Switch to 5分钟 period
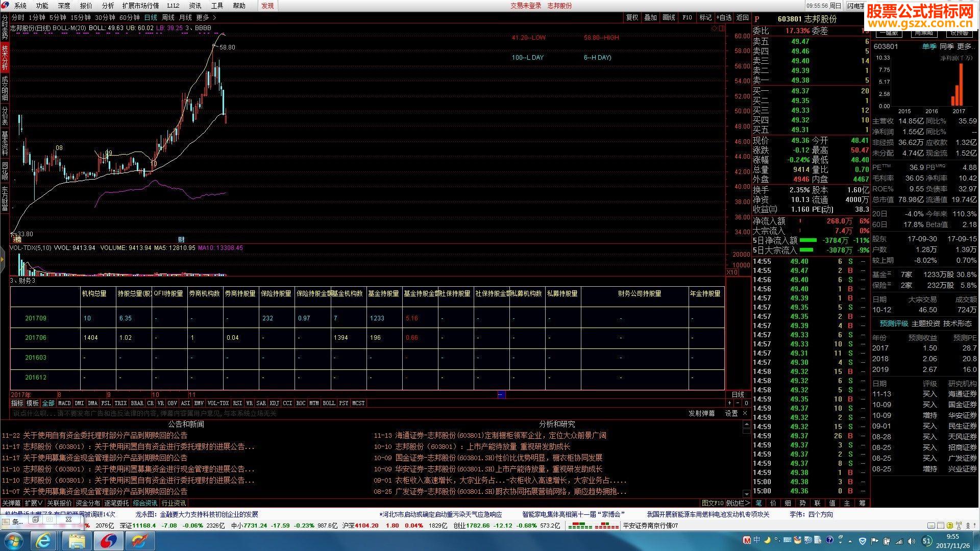 coord(58,17)
